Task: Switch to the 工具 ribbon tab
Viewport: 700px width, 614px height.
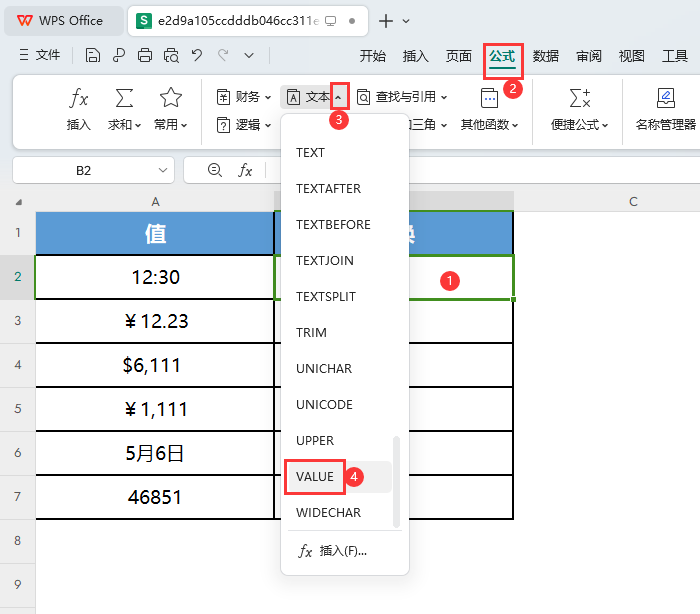Action: (675, 56)
